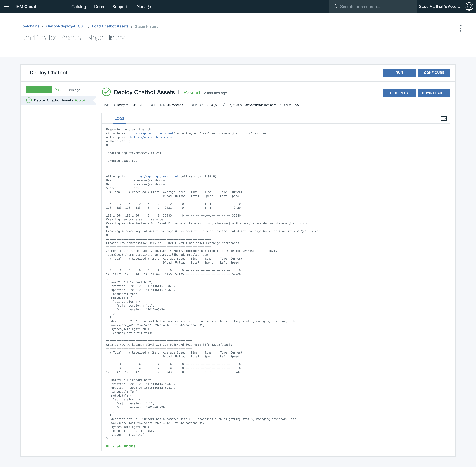
Task: Click the sidebar job's green check icon
Action: tap(29, 100)
